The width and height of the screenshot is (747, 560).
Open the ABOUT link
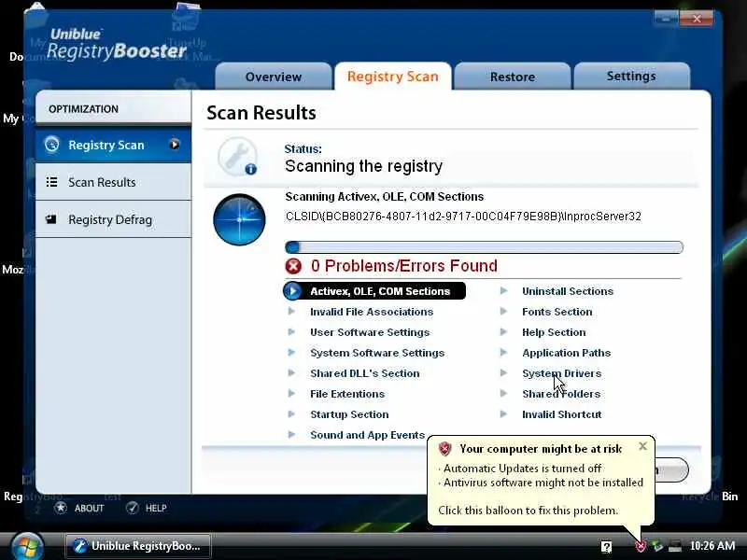pyautogui.click(x=89, y=508)
